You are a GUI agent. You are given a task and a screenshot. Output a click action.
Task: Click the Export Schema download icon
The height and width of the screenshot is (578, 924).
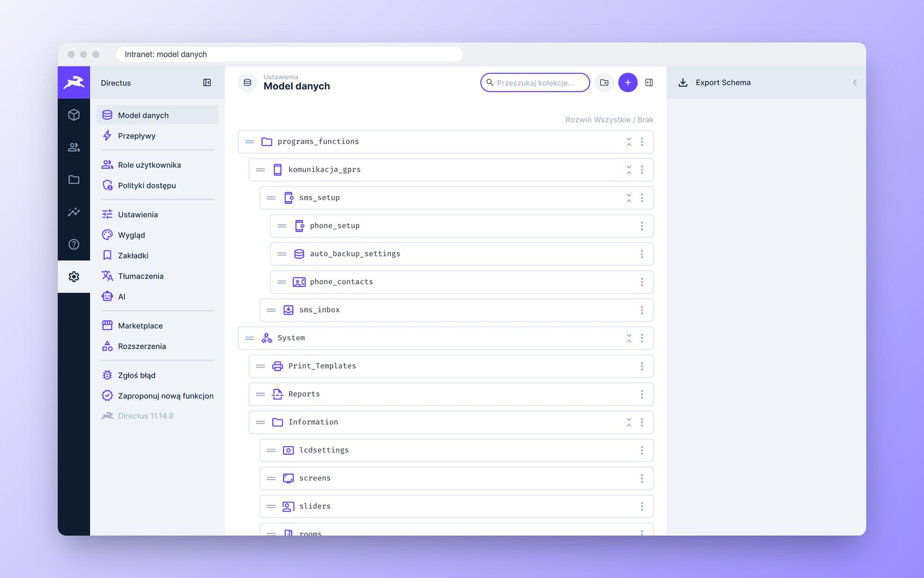pos(683,83)
